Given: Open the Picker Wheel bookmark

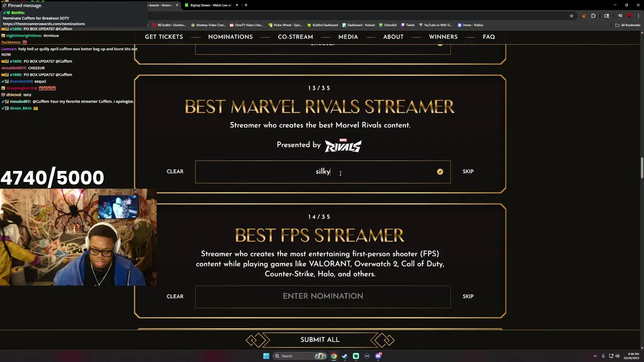Looking at the screenshot, I should (285, 25).
